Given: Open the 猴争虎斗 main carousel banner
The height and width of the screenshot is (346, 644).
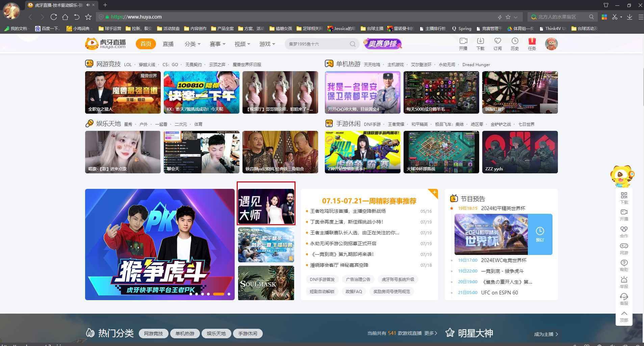Looking at the screenshot, I should click(x=160, y=244).
